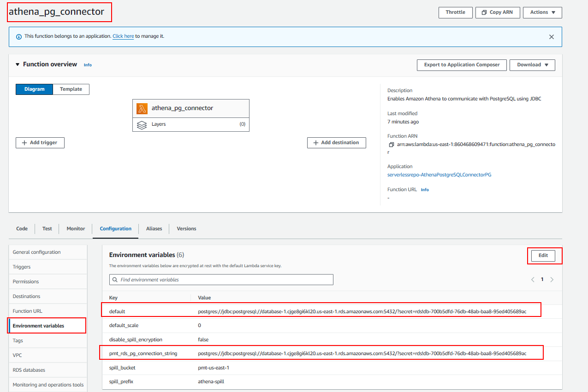Open the Versions tab
Image resolution: width=588 pixels, height=392 pixels.
click(186, 228)
